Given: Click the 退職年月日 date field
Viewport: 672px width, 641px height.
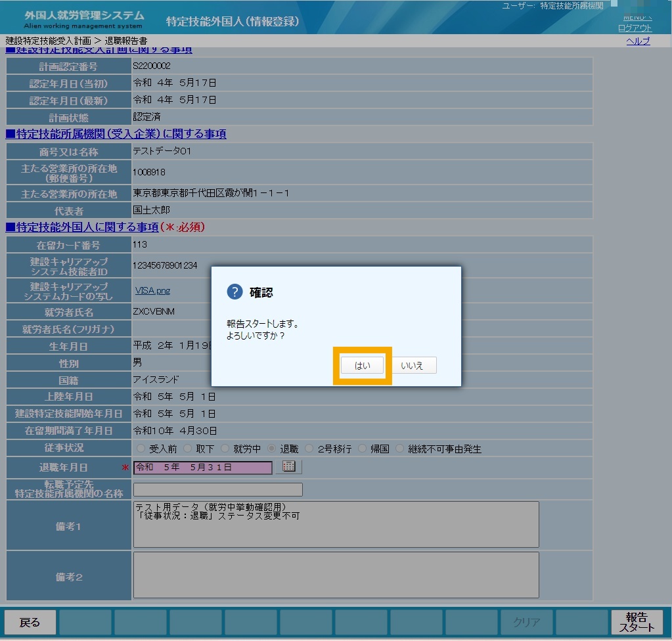Looking at the screenshot, I should tap(203, 468).
